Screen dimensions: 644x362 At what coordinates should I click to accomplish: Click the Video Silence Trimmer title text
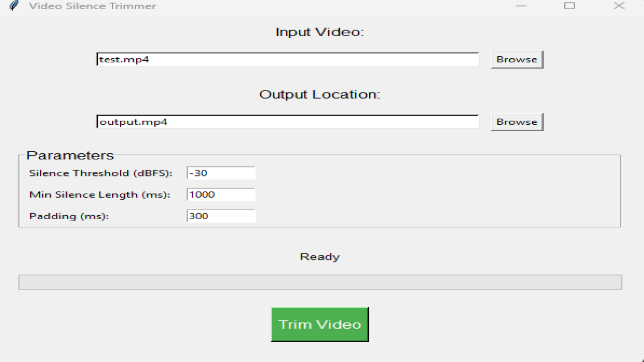(93, 6)
